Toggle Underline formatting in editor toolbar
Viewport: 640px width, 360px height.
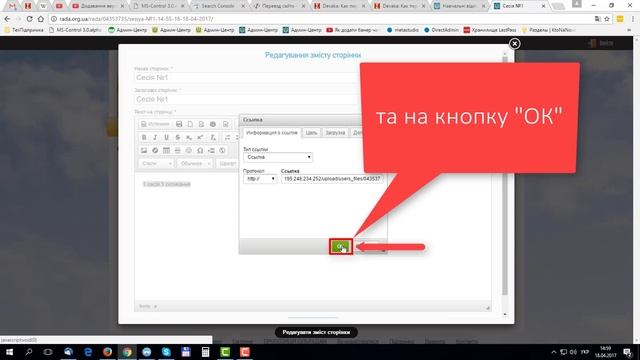point(166,138)
